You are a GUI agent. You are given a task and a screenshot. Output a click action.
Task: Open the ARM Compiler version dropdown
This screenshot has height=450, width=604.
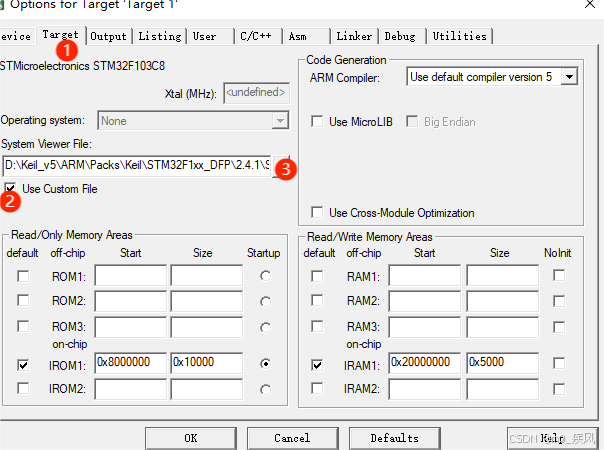click(x=569, y=77)
